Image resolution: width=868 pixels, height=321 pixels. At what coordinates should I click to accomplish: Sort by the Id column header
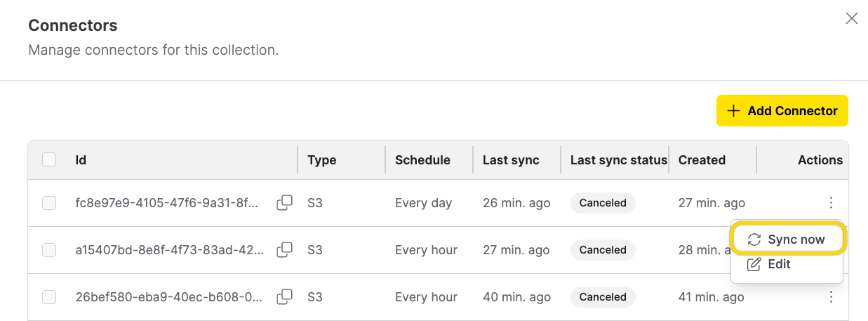point(81,160)
